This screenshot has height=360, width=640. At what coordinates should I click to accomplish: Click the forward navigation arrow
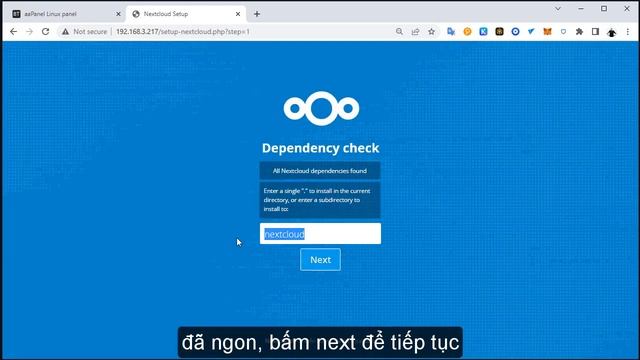(x=29, y=31)
